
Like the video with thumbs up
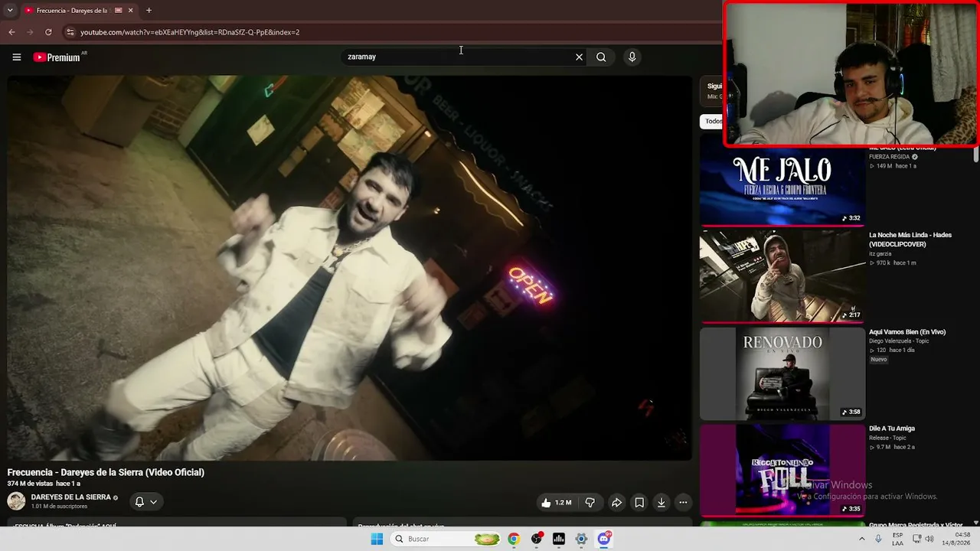557,503
